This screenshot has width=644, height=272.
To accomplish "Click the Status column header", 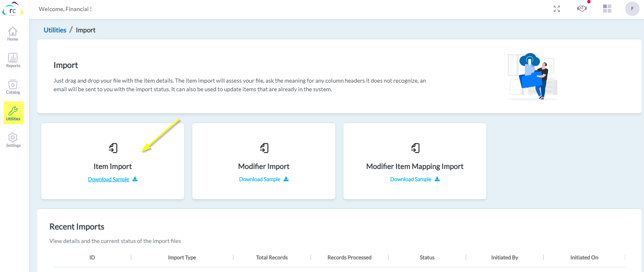I will (427, 258).
